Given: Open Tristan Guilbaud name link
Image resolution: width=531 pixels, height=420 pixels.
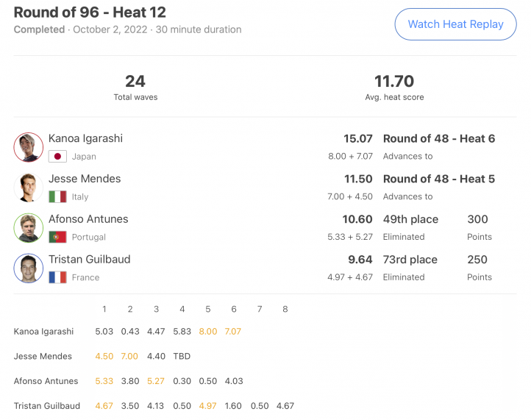Looking at the screenshot, I should 90,260.
